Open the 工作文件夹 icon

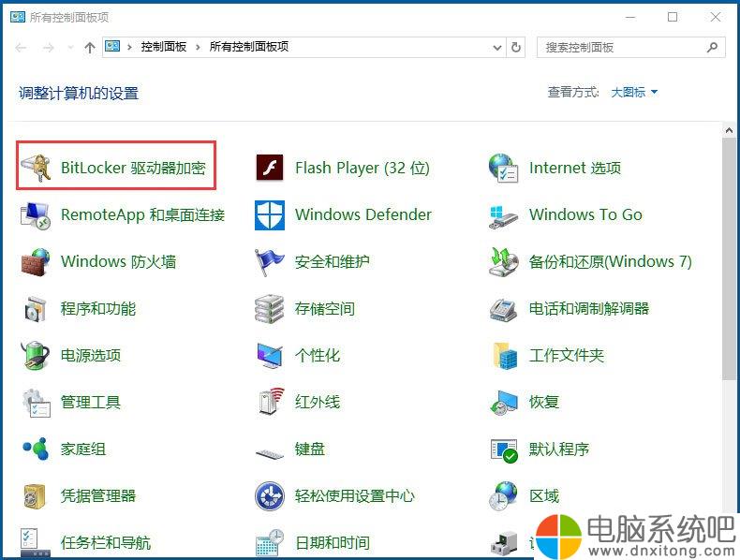coord(504,356)
